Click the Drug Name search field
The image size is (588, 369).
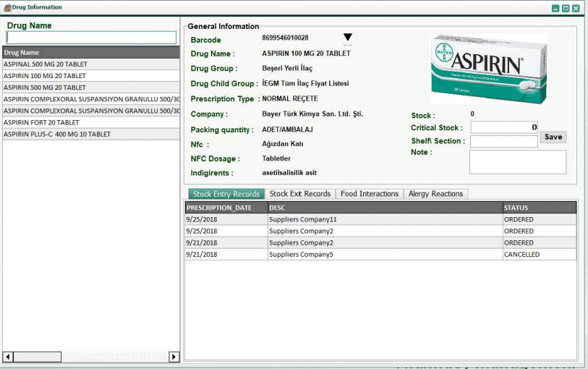pyautogui.click(x=91, y=38)
